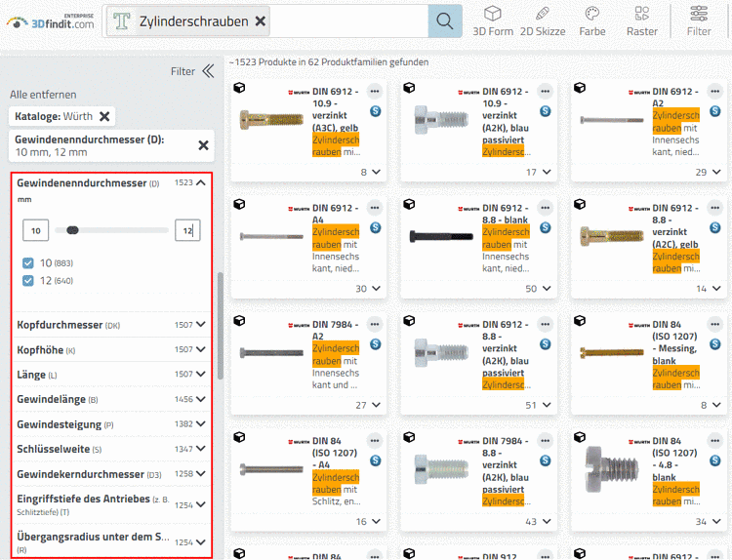Image resolution: width=732 pixels, height=560 pixels.
Task: Open more options for DIN 6912 - A4 card
Action: (x=375, y=208)
